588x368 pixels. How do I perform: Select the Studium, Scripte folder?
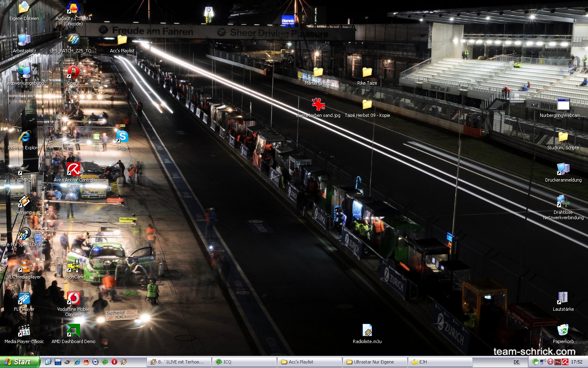[563, 141]
